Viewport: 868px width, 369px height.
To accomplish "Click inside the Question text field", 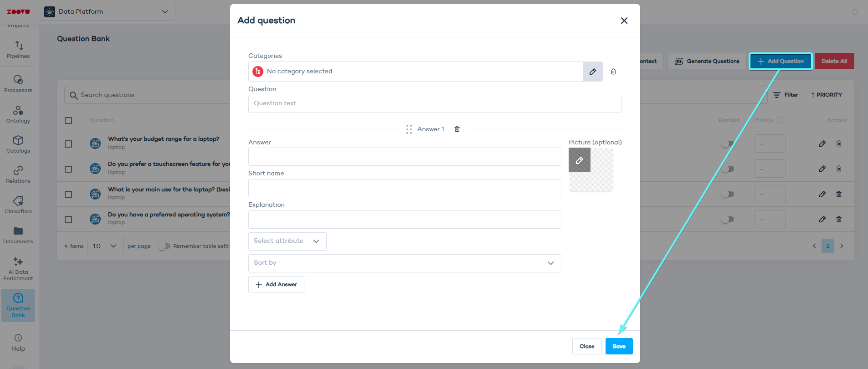I will coord(435,103).
